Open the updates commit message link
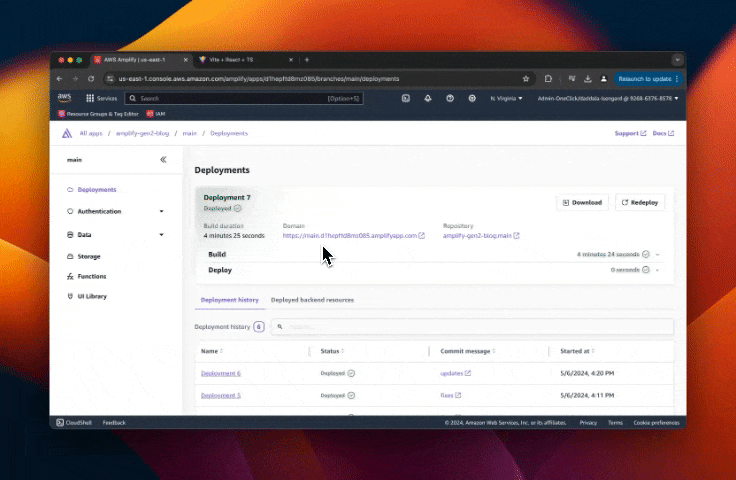736x480 pixels. 452,373
